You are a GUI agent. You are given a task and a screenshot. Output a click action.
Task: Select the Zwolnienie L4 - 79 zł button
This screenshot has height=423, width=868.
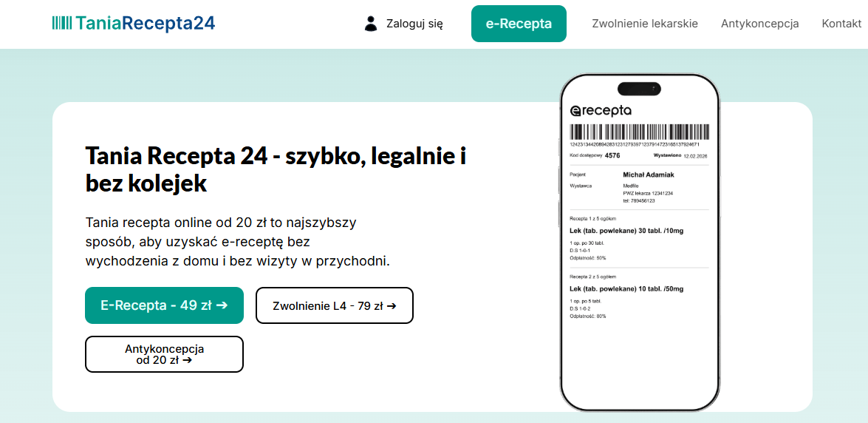click(x=335, y=305)
